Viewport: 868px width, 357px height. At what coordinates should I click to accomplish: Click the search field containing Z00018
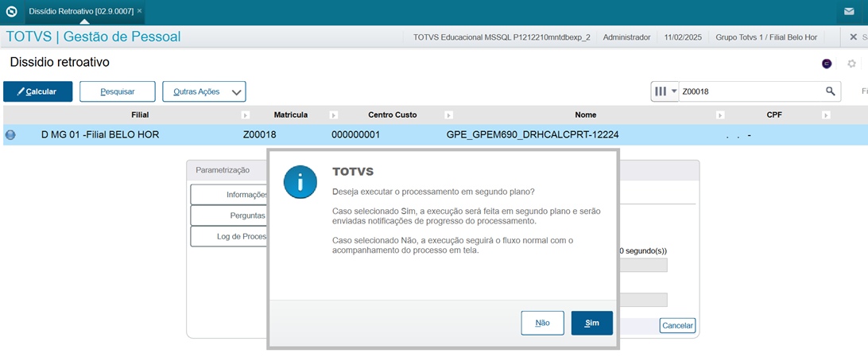751,91
